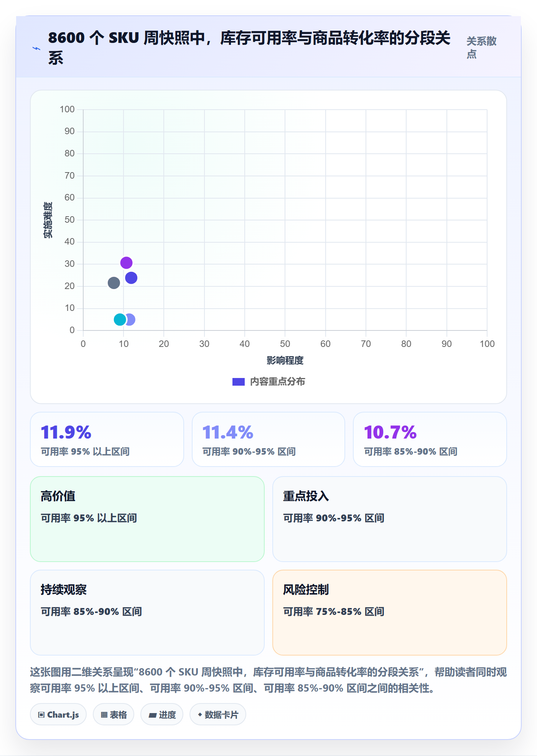Screen dimensions: 537x756
Task: Click the light periwinkle scatter point
Action: 132,319
